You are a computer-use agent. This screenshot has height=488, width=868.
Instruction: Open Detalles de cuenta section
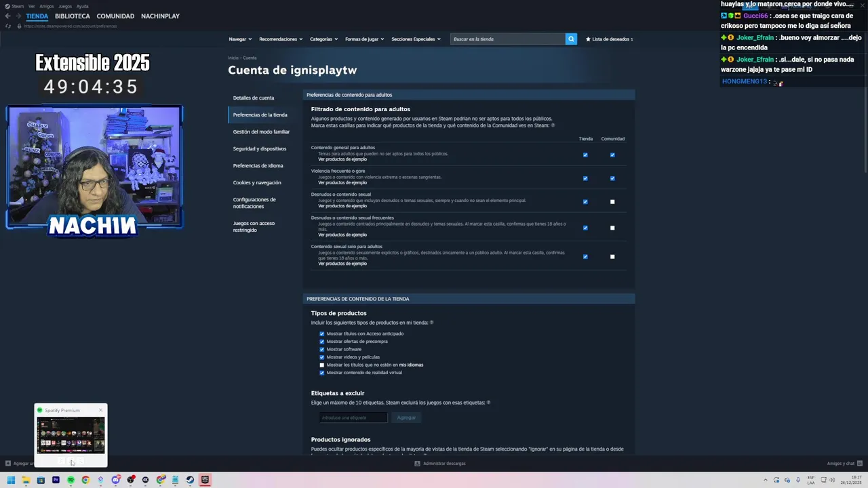(254, 98)
